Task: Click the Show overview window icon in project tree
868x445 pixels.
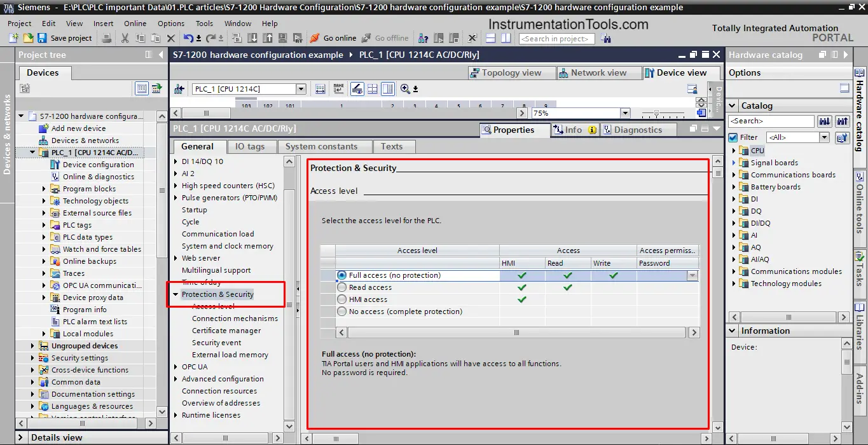Action: coord(156,88)
